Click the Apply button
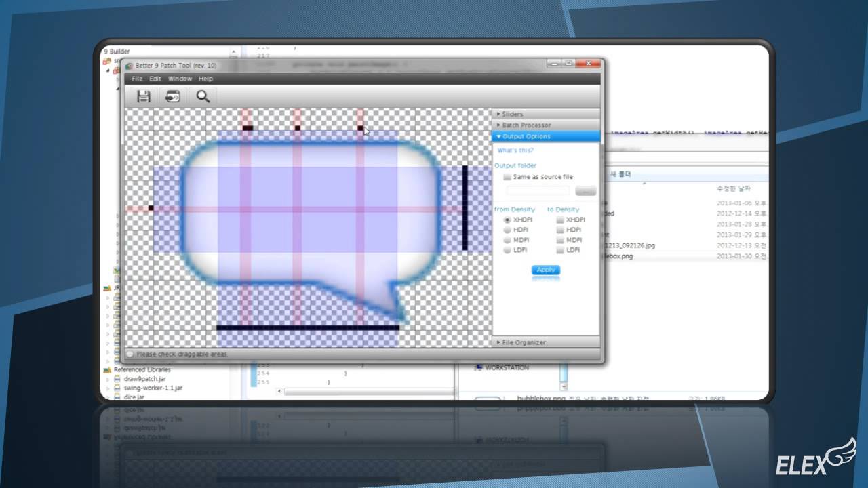Screen dimensions: 868x488 [x=546, y=270]
